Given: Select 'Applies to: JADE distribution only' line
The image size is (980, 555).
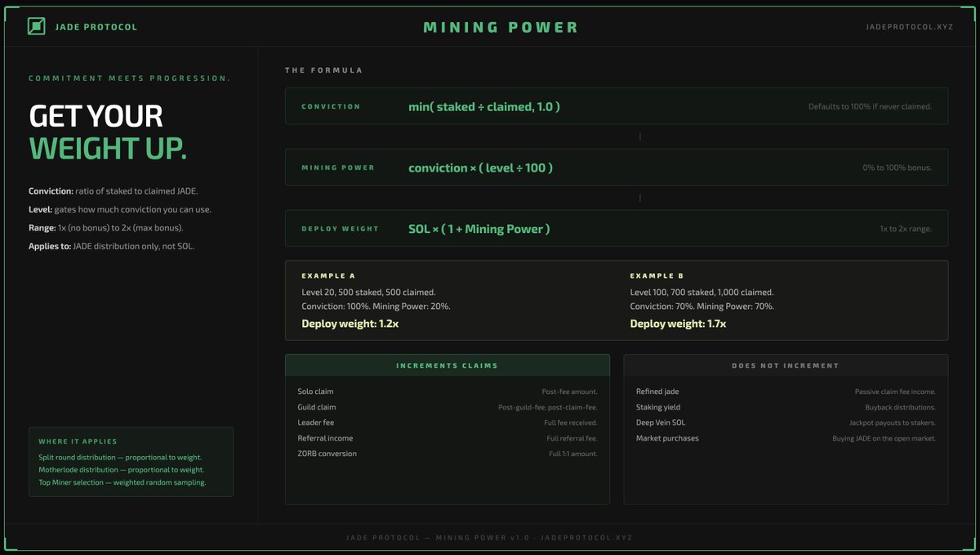Looking at the screenshot, I should pos(112,245).
